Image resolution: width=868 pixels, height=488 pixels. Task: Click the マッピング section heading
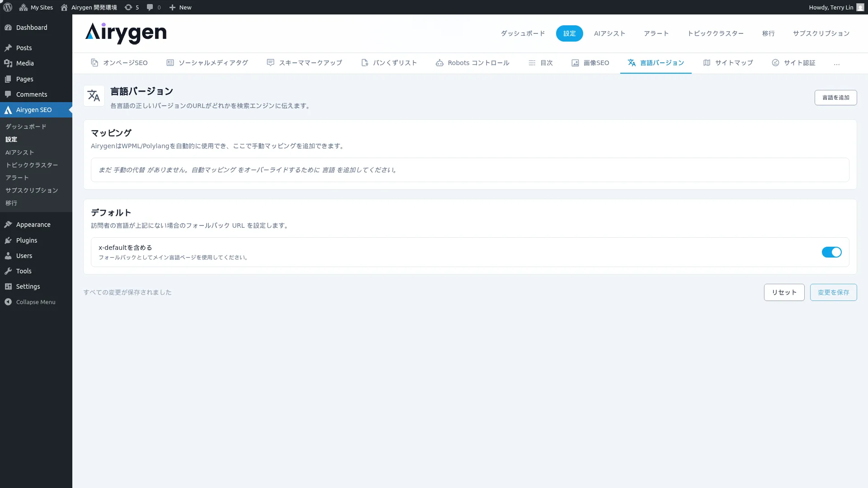click(x=111, y=133)
